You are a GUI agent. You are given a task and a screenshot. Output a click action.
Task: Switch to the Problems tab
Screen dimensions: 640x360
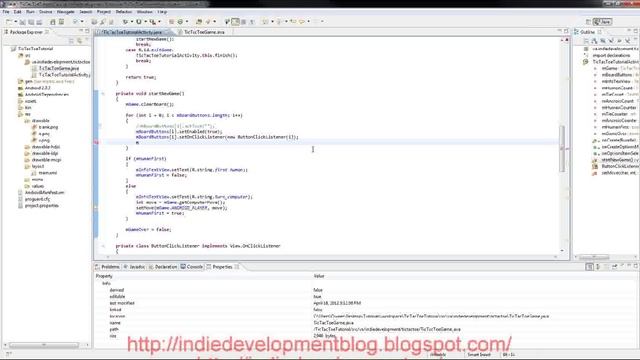coord(108,267)
